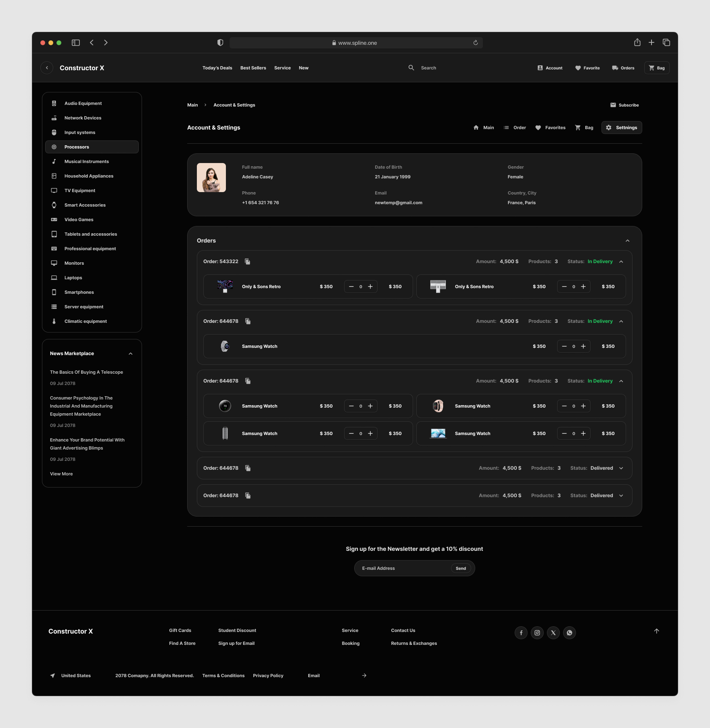710x728 pixels.
Task: Open Favorite in header
Action: (587, 68)
